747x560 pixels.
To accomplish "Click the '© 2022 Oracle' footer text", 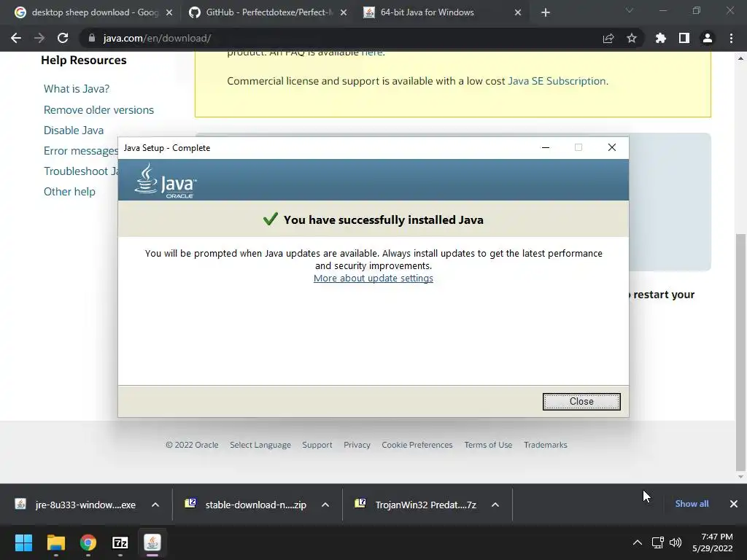I will tap(192, 445).
